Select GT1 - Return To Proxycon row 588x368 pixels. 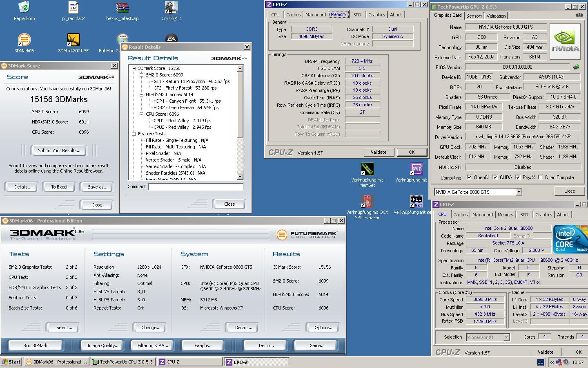click(192, 81)
